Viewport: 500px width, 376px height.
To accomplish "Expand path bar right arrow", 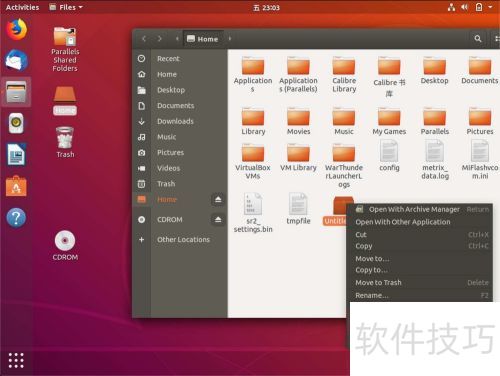I will [x=230, y=39].
